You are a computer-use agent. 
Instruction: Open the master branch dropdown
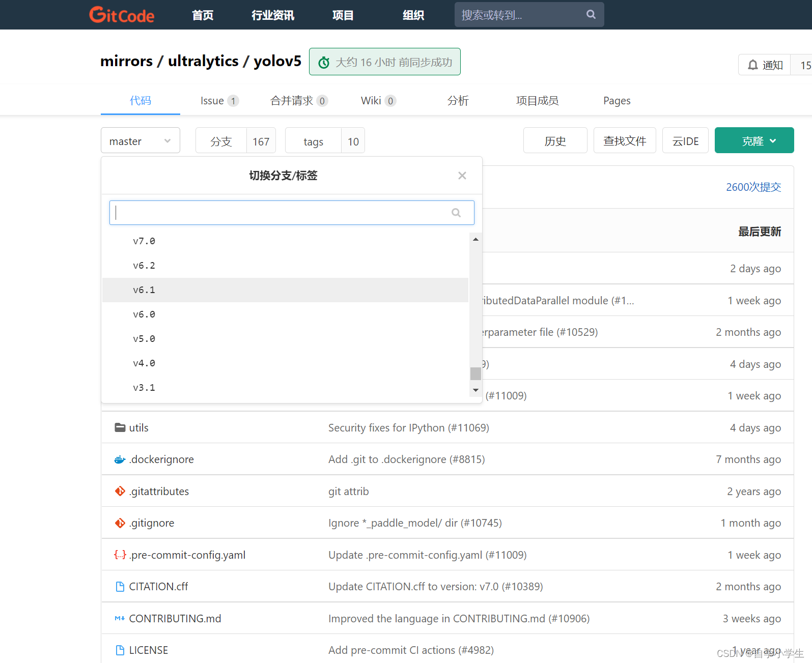(141, 140)
